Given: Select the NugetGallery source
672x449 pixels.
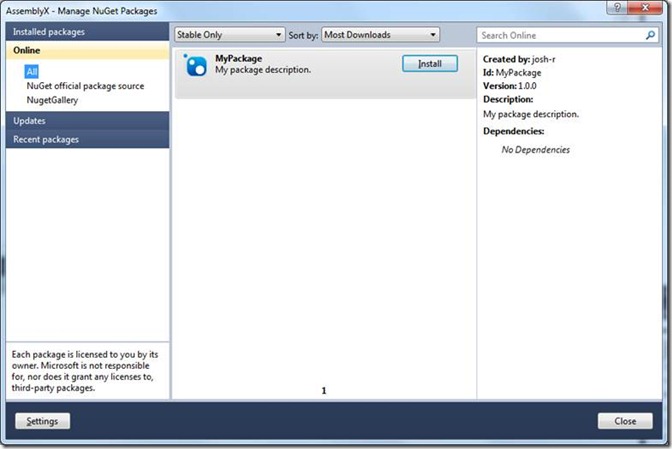Looking at the screenshot, I should pyautogui.click(x=52, y=100).
